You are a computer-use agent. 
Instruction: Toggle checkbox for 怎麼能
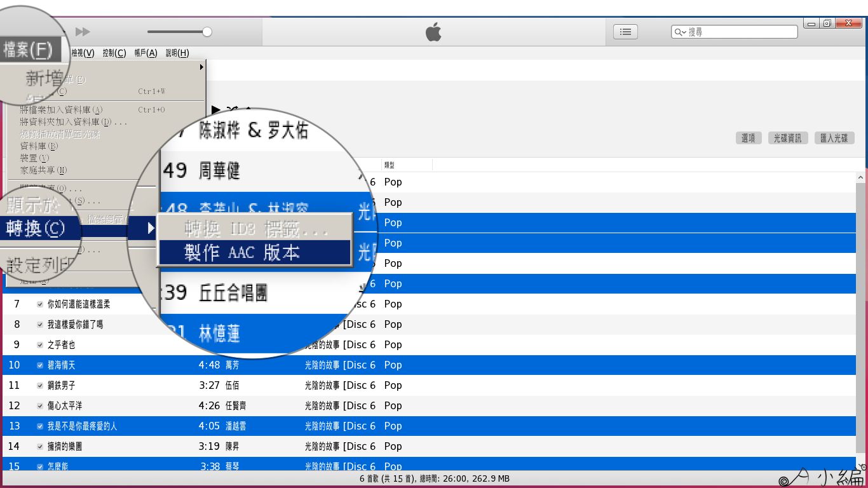point(40,467)
